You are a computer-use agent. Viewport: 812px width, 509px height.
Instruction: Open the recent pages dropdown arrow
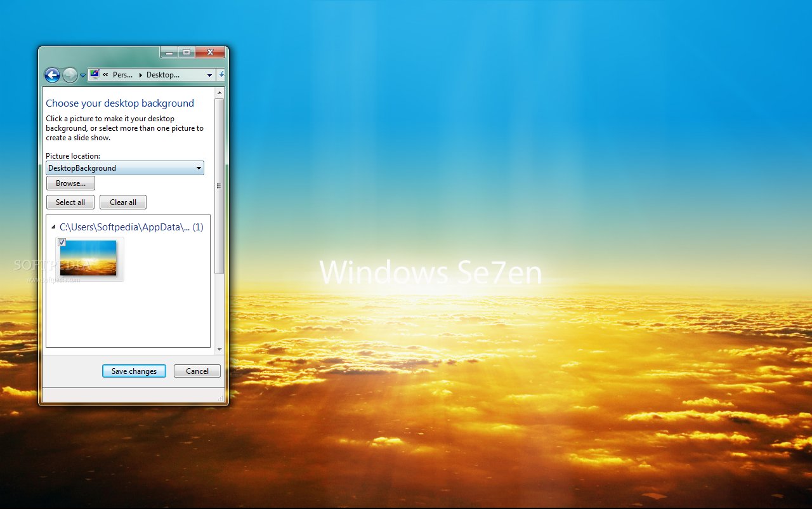82,76
